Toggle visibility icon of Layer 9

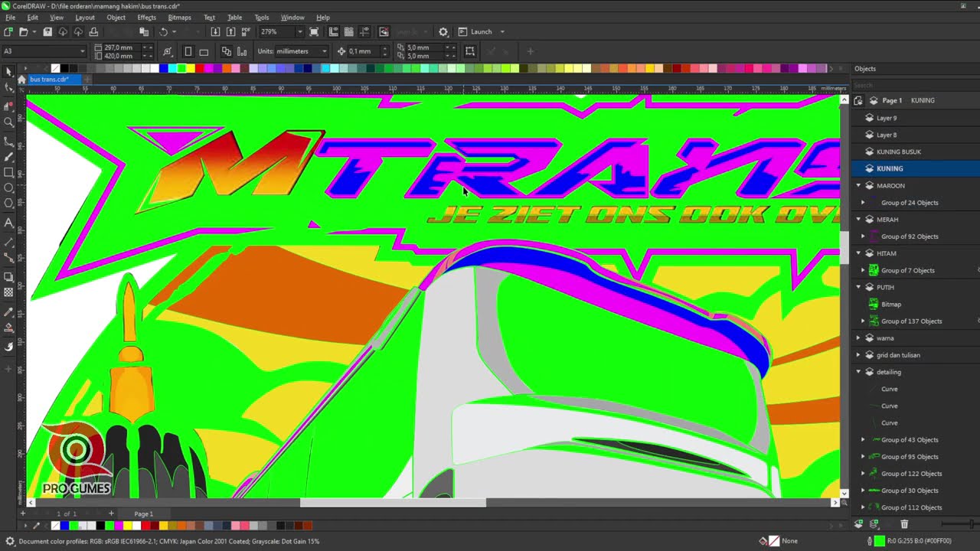tap(869, 118)
